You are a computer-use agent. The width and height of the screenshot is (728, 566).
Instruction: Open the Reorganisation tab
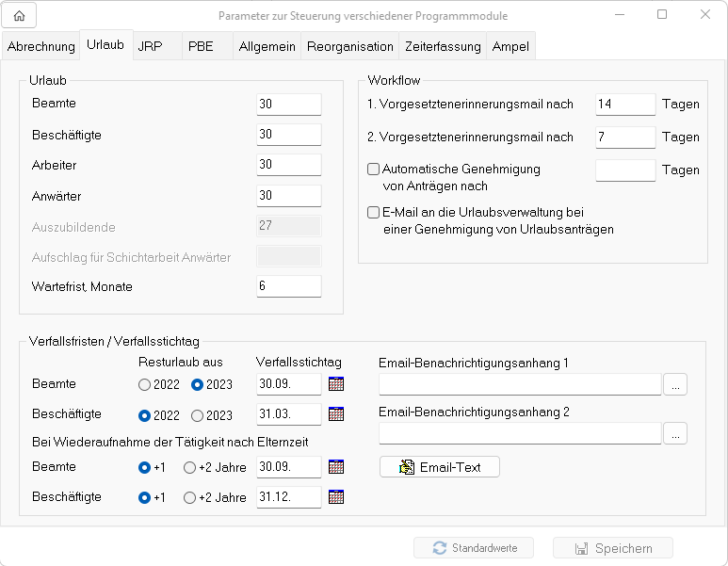click(x=350, y=46)
